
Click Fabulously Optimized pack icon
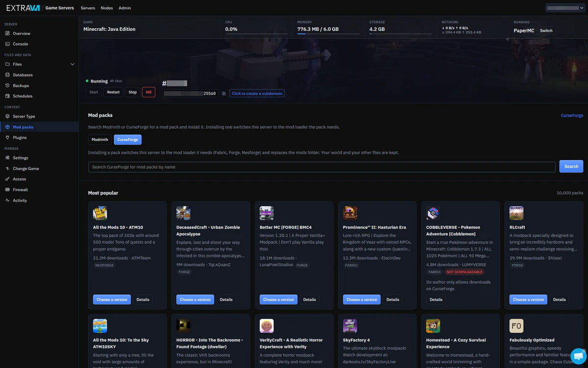click(516, 326)
